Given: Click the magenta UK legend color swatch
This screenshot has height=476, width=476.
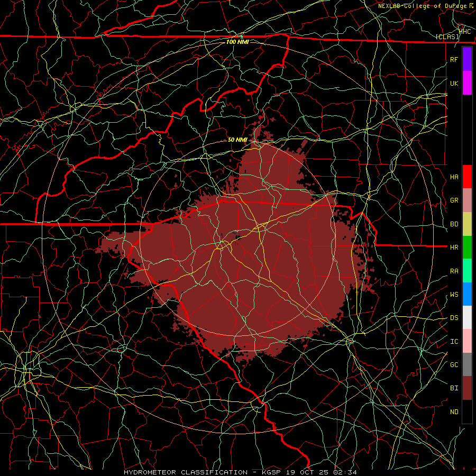Looking at the screenshot, I should click(467, 83).
